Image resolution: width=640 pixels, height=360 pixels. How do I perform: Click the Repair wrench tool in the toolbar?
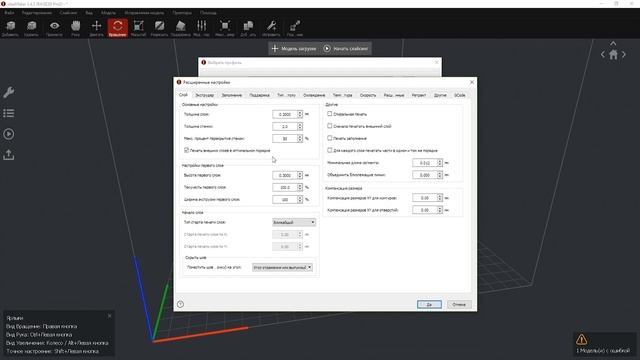tap(271, 26)
